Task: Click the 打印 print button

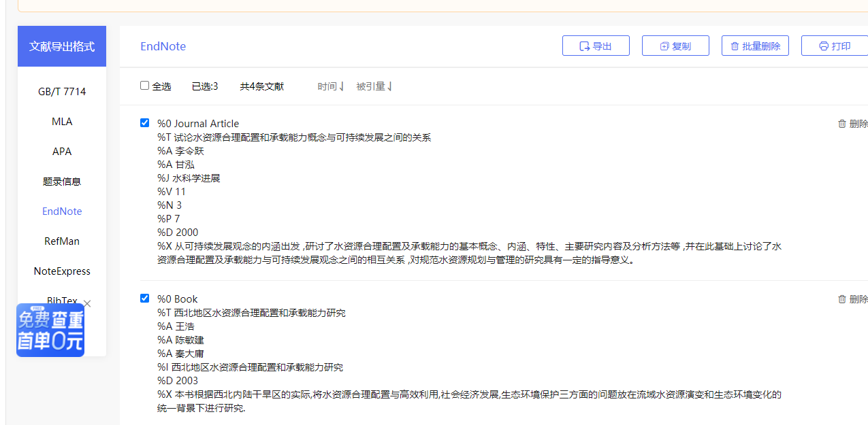Action: pos(835,46)
